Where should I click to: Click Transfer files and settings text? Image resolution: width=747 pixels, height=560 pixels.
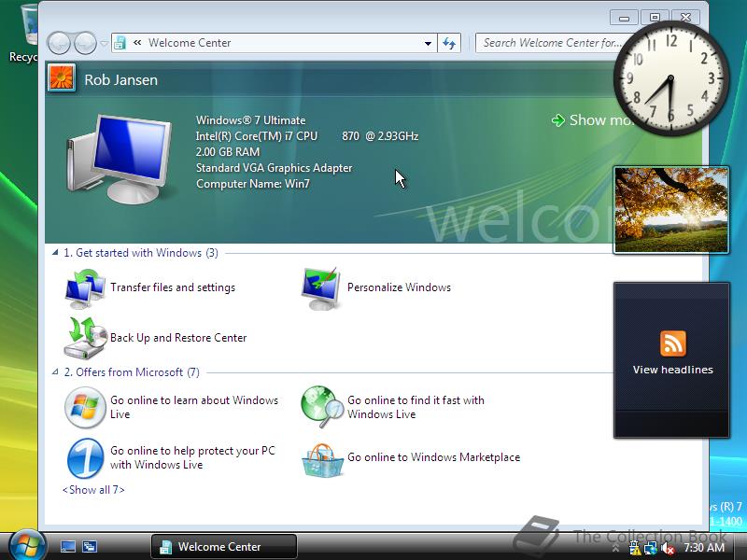[173, 287]
